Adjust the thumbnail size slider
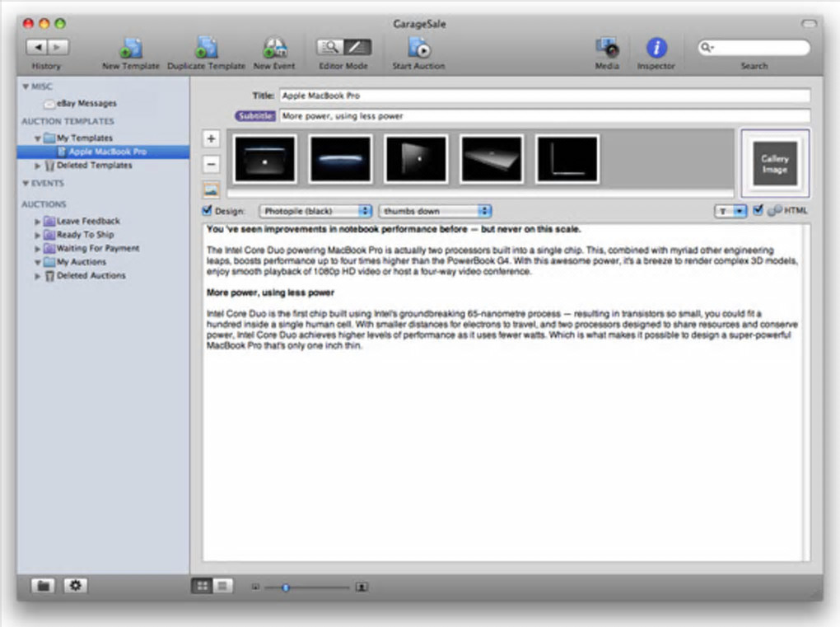The height and width of the screenshot is (627, 840). pos(286,588)
